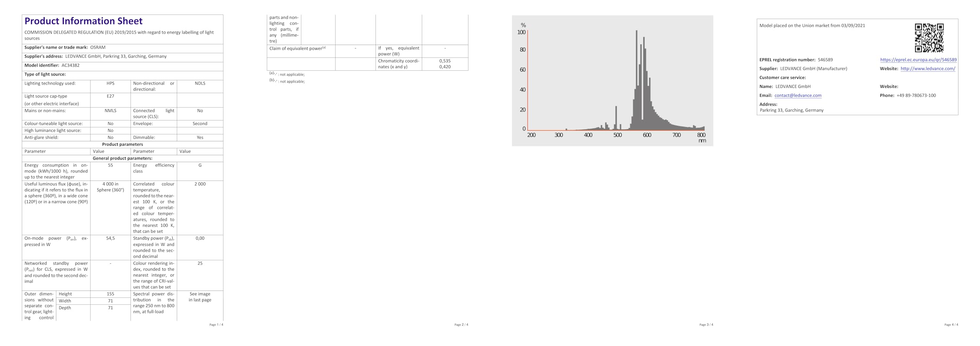
Task: Click the '(a)' not applicable footnote
Action: tap(287, 74)
